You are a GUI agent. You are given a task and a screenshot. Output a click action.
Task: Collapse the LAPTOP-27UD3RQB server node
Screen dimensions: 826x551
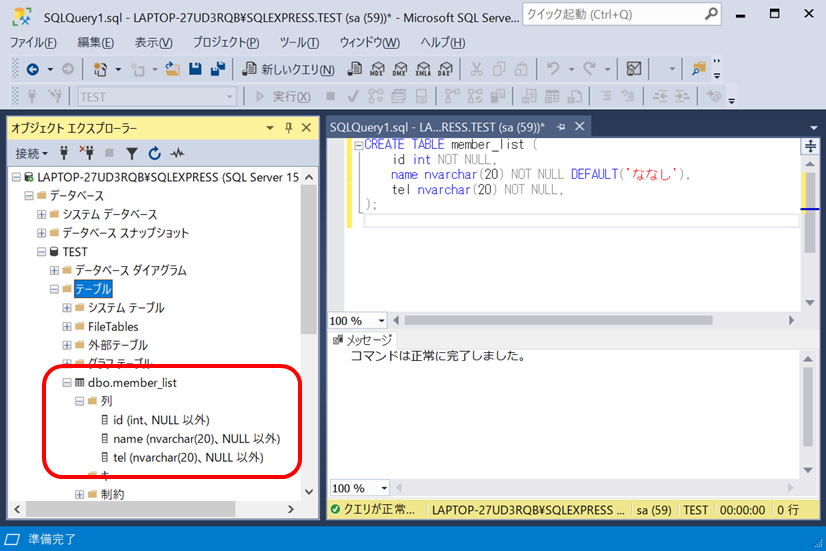[x=16, y=177]
